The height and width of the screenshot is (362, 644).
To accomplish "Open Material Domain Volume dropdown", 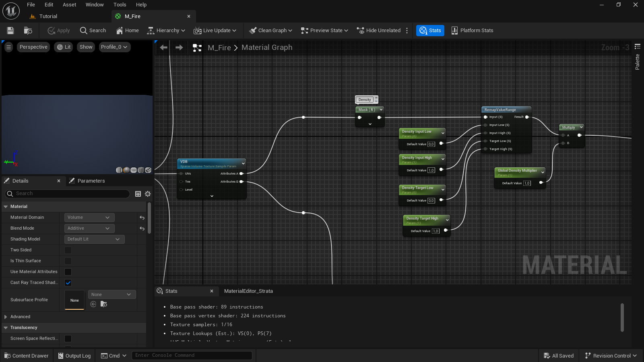I will point(89,218).
